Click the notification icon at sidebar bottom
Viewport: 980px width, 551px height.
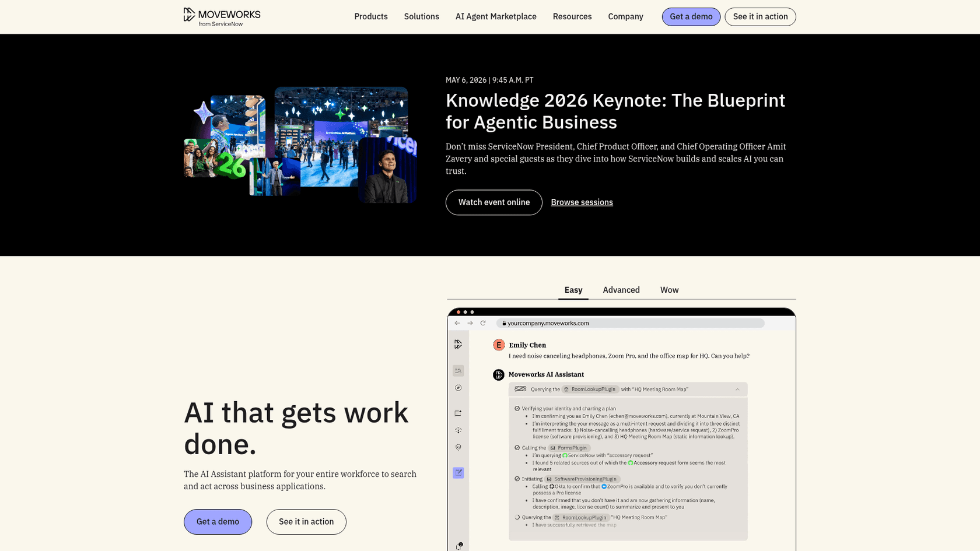pos(459,546)
